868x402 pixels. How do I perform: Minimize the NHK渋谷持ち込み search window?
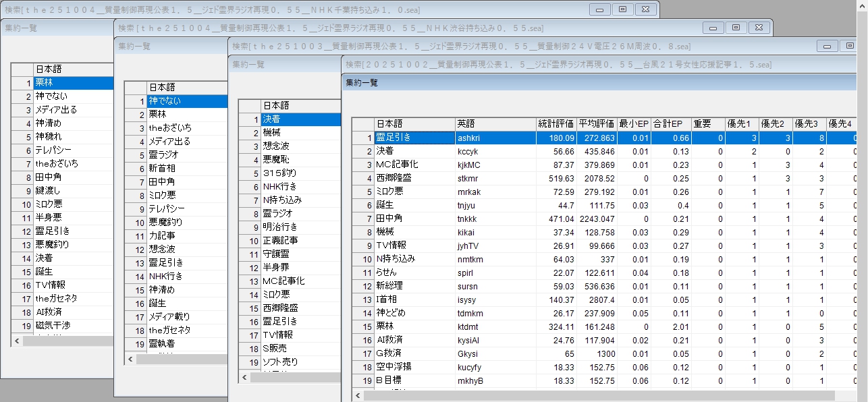tap(712, 28)
